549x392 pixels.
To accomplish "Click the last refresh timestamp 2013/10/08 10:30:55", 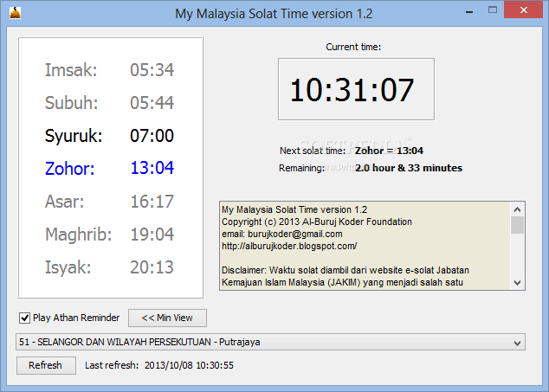I will (189, 365).
